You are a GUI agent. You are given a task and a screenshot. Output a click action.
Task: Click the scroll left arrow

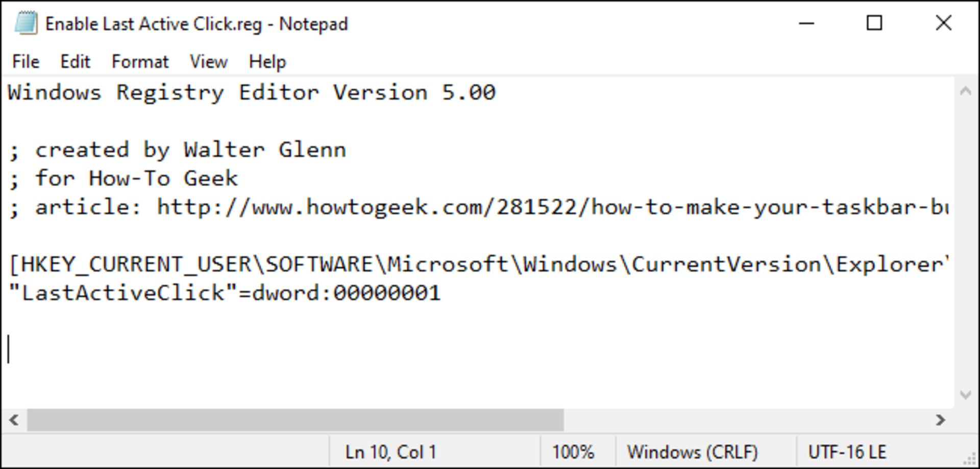[14, 420]
